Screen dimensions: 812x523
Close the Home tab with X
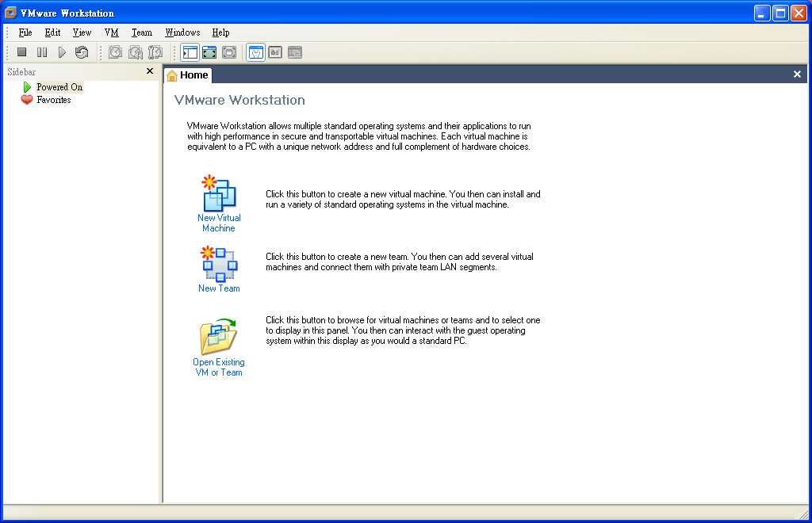pos(797,74)
